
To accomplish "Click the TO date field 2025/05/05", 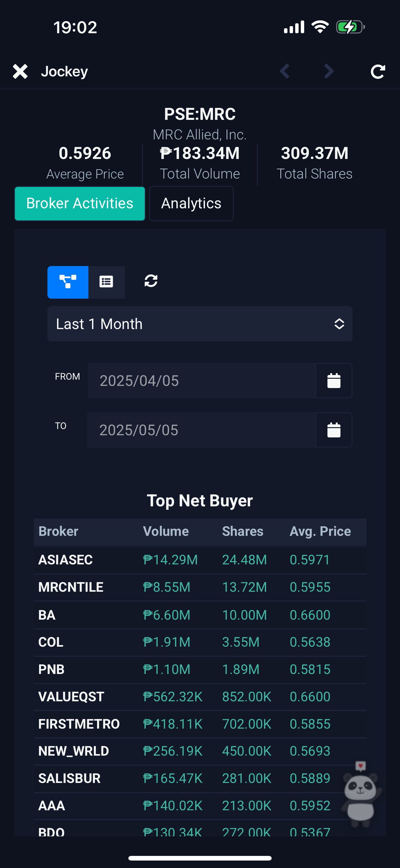I will coord(202,430).
